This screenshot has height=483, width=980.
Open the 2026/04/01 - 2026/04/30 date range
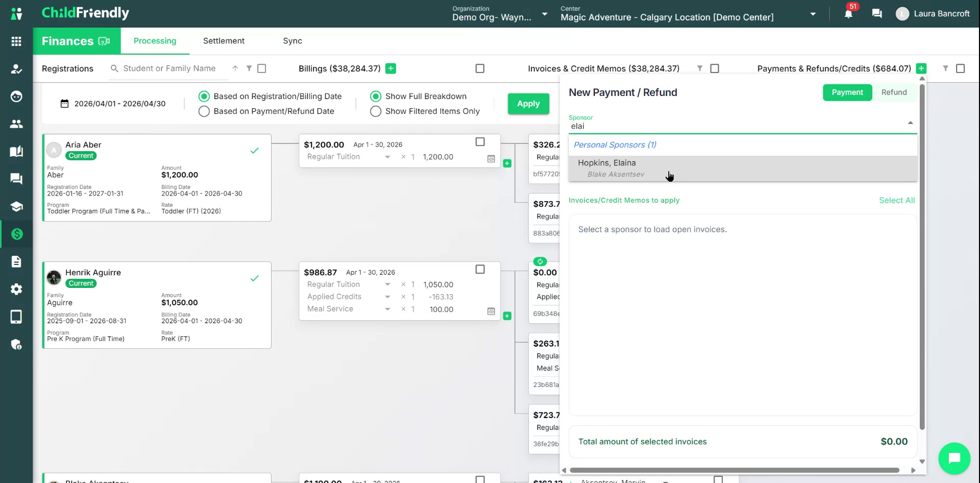tap(120, 104)
